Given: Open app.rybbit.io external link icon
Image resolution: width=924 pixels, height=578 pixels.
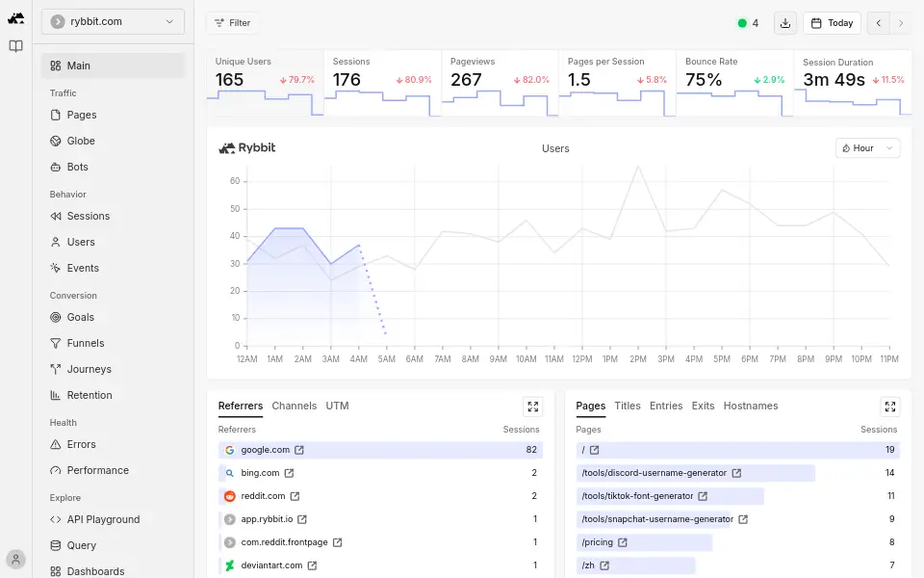Looking at the screenshot, I should point(301,519).
